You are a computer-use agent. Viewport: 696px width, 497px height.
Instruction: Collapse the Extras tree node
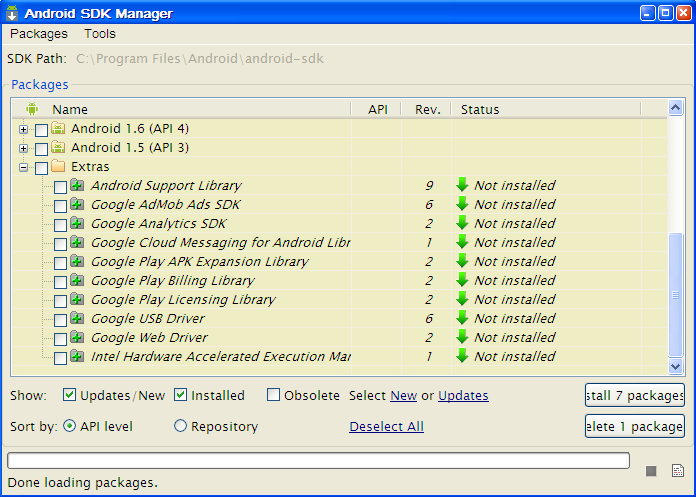pyautogui.click(x=24, y=168)
